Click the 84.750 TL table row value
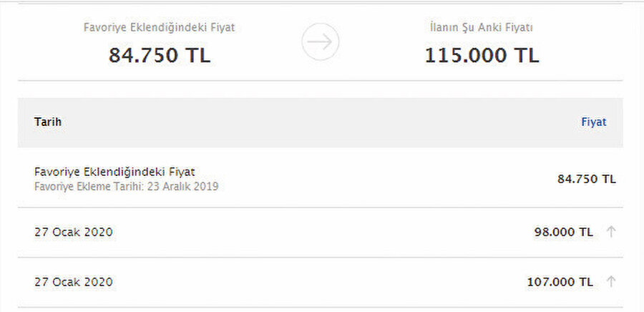 (x=587, y=179)
